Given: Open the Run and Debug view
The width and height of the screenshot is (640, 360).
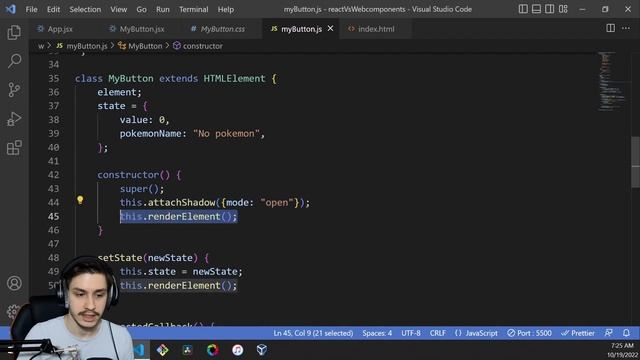Looking at the screenshot, I should [x=14, y=119].
